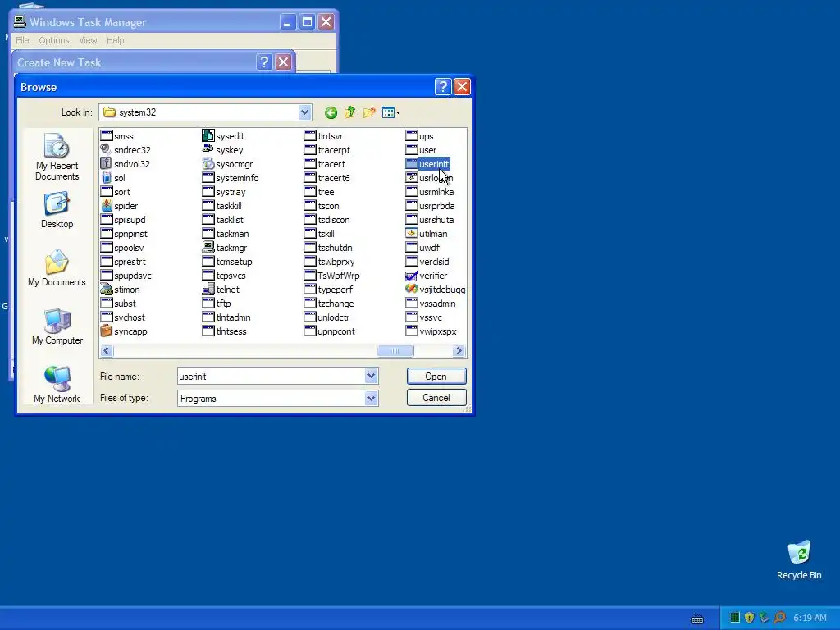Click the horizontal scrollbar thumb in file list
Viewport: 840px width, 630px height.
click(395, 351)
